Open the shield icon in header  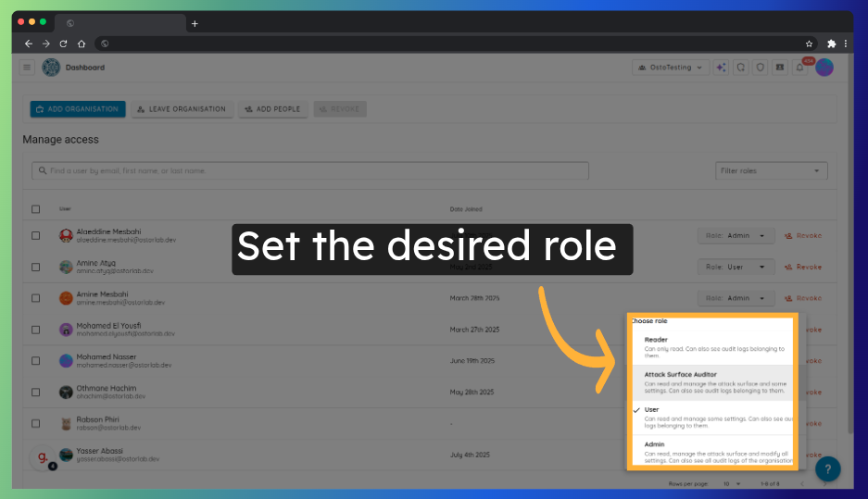(x=760, y=68)
